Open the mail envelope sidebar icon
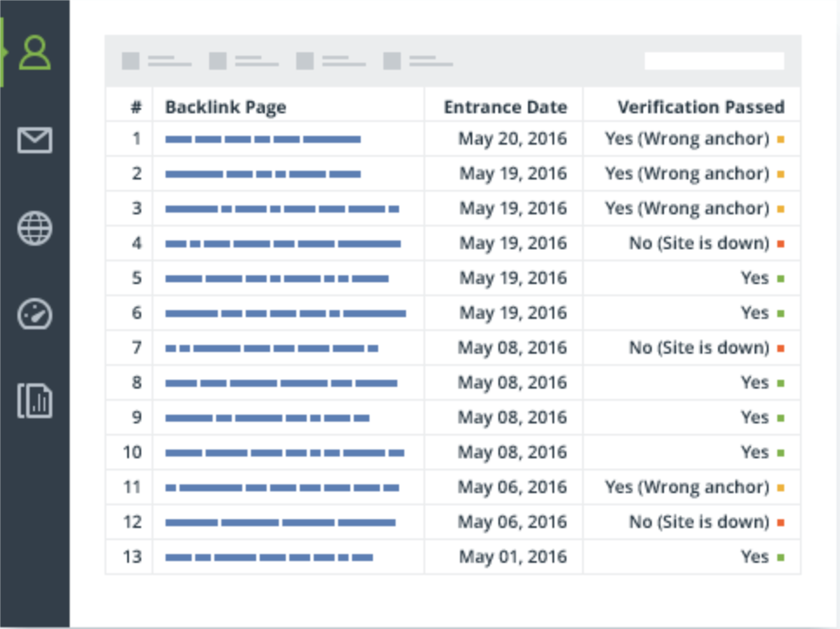Viewport: 840px width, 629px height. pos(35,139)
